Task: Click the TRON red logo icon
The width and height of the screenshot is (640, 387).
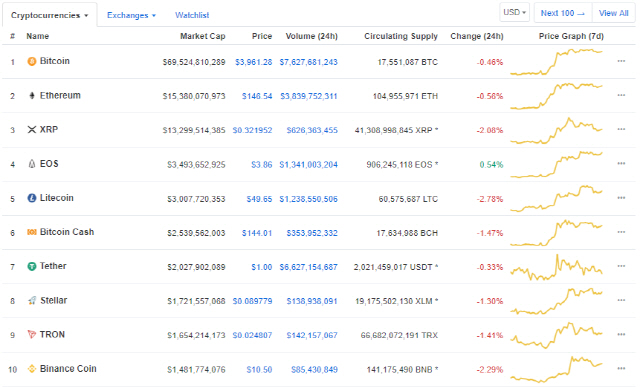Action: 31,334
